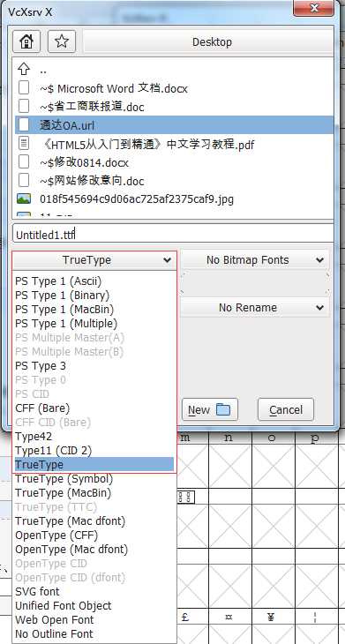This screenshot has width=345, height=644.
Task: Select the jpg image file icon
Action: pos(24,199)
